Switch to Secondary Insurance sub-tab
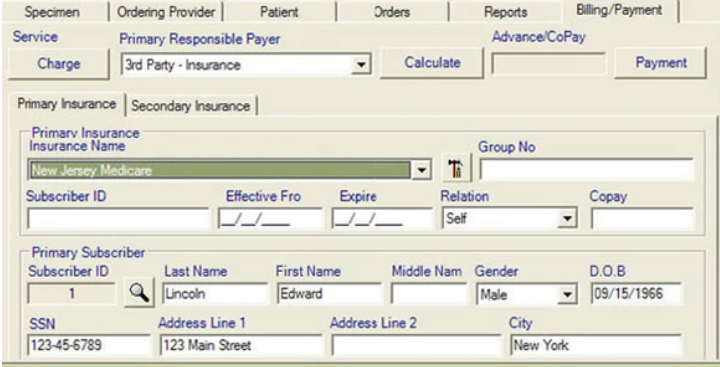This screenshot has width=720, height=367. (x=191, y=106)
